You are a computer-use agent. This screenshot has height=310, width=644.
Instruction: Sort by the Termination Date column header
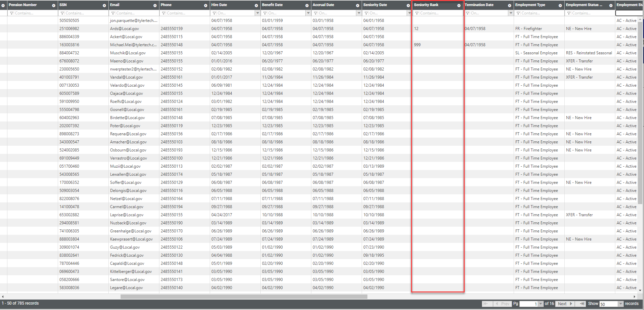coord(479,5)
